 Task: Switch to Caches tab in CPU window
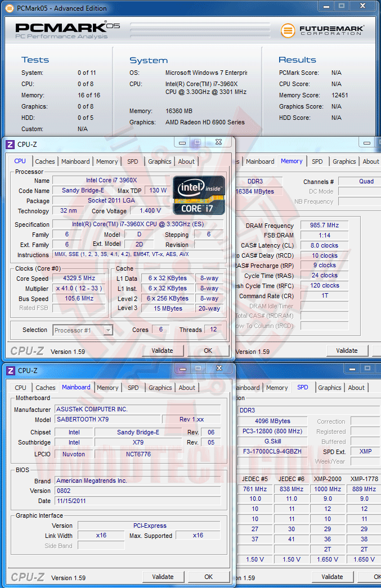click(x=44, y=161)
